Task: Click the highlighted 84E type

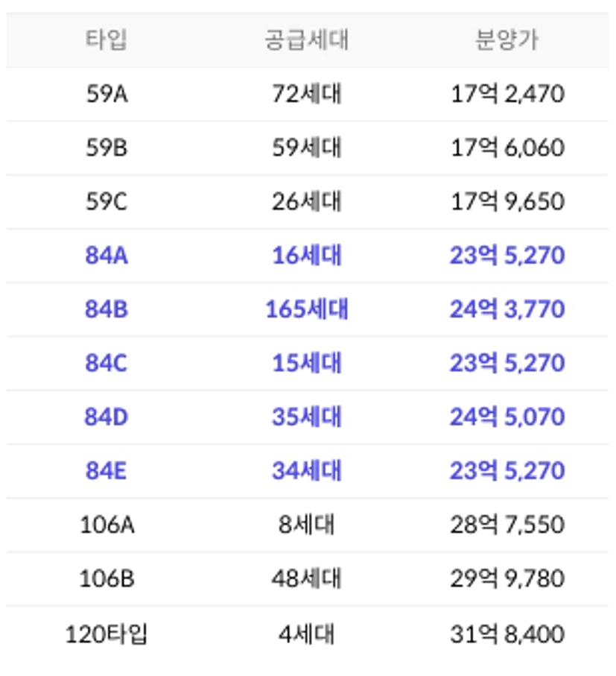Action: (x=107, y=470)
